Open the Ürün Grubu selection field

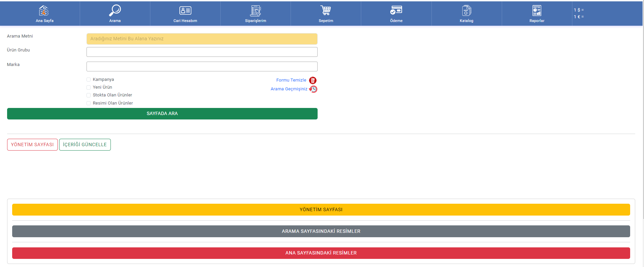pyautogui.click(x=202, y=52)
